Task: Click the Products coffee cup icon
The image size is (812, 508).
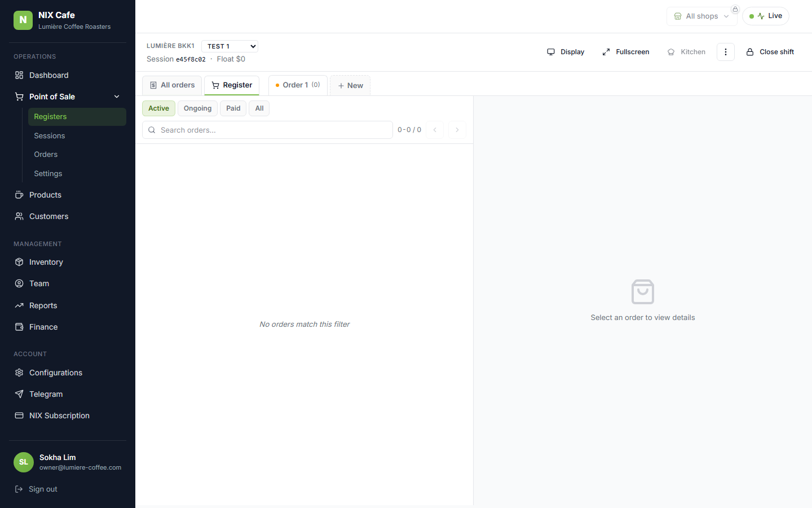Action: click(x=19, y=195)
